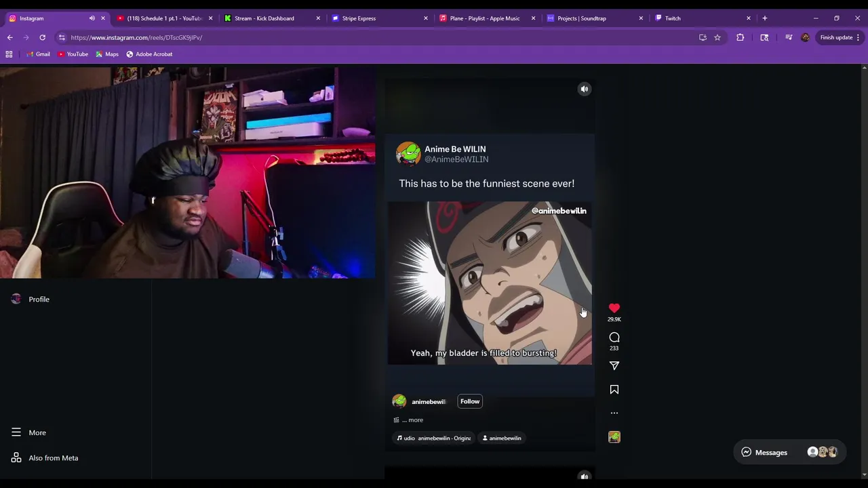Open media controls icon in toolbar

click(x=789, y=37)
